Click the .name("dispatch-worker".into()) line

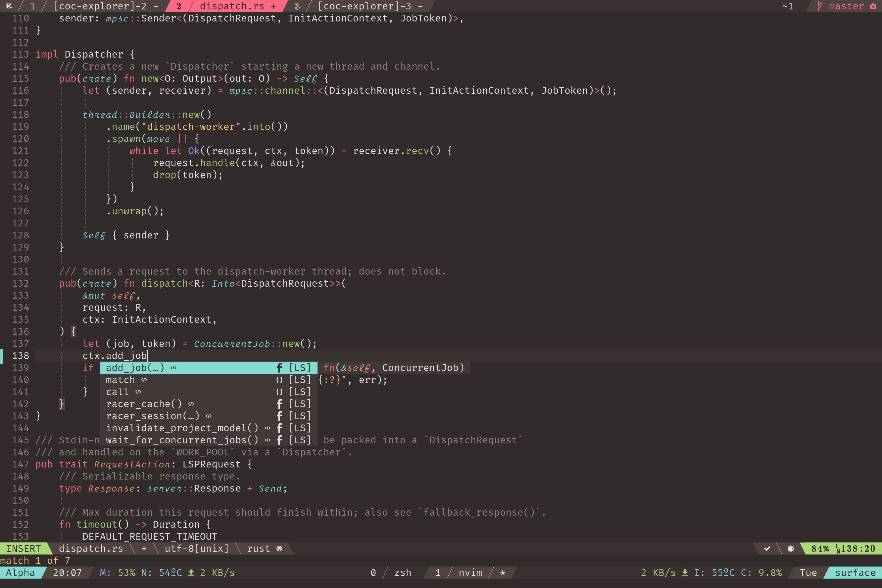[197, 127]
